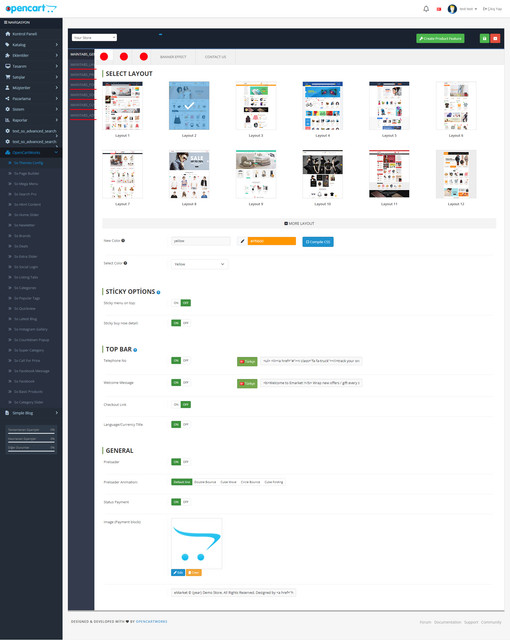Toggle the Telephone No switch
Image resolution: width=510 pixels, height=640 pixels.
(181, 360)
